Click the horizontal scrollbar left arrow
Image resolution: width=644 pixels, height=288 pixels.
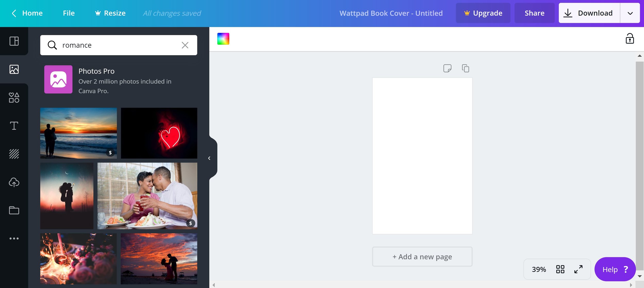(214, 285)
